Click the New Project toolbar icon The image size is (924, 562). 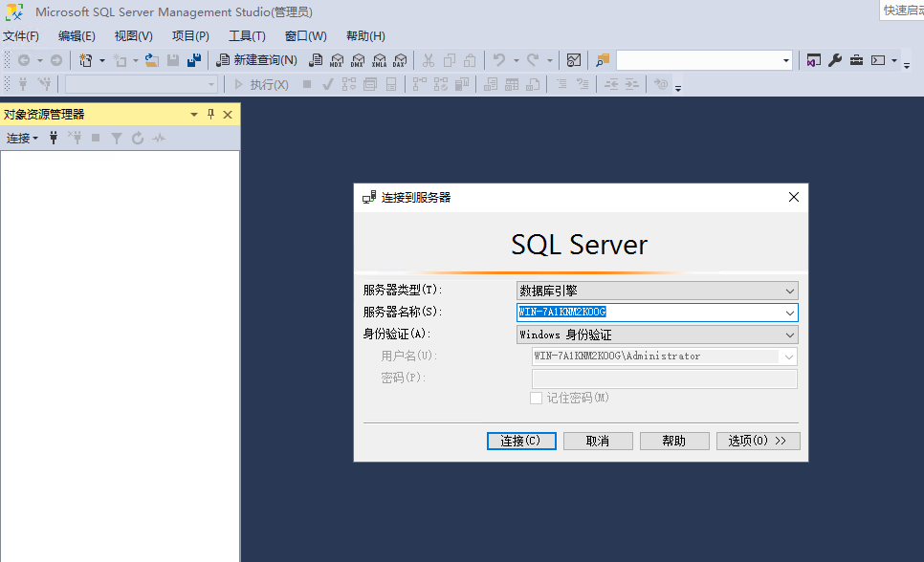point(86,60)
